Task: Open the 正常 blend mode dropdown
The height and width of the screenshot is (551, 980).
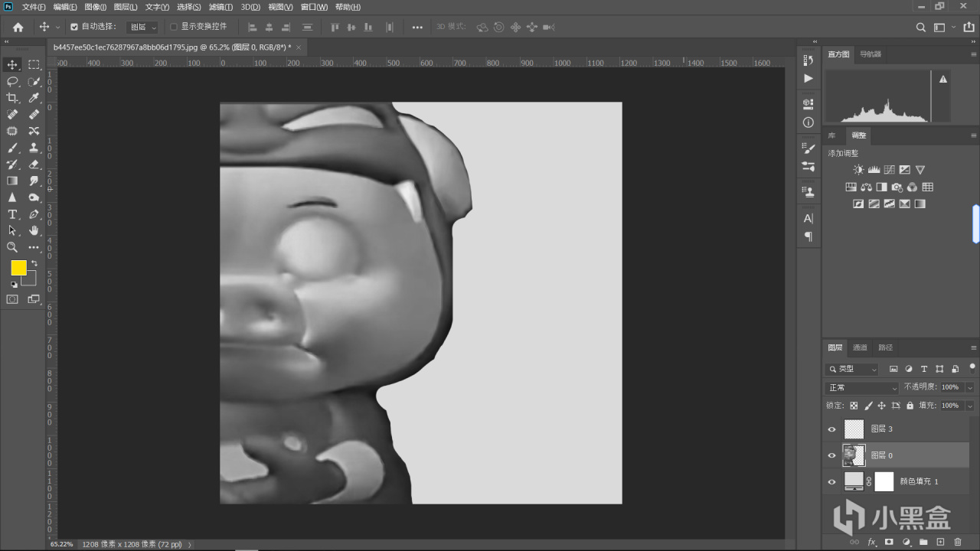Action: (x=861, y=388)
